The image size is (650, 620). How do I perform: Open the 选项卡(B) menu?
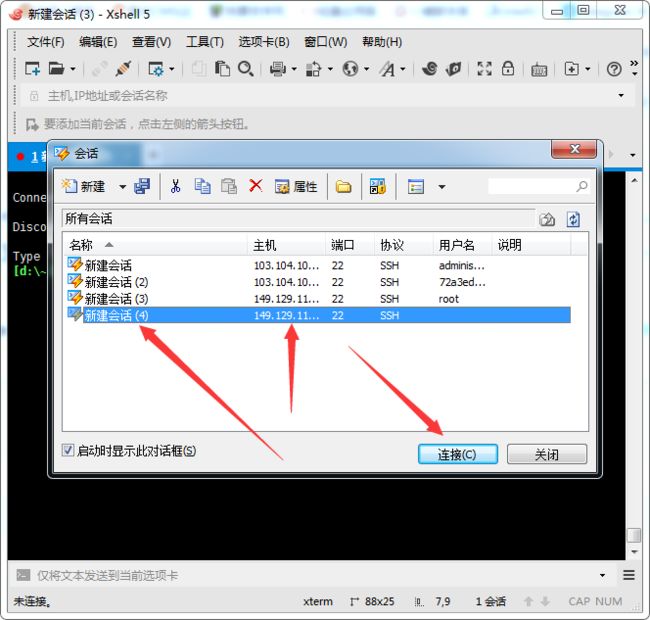pyautogui.click(x=264, y=42)
